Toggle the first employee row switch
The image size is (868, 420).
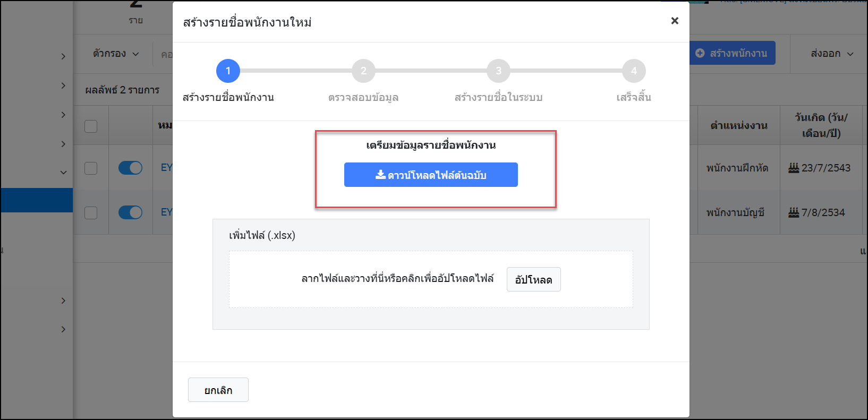tap(130, 168)
